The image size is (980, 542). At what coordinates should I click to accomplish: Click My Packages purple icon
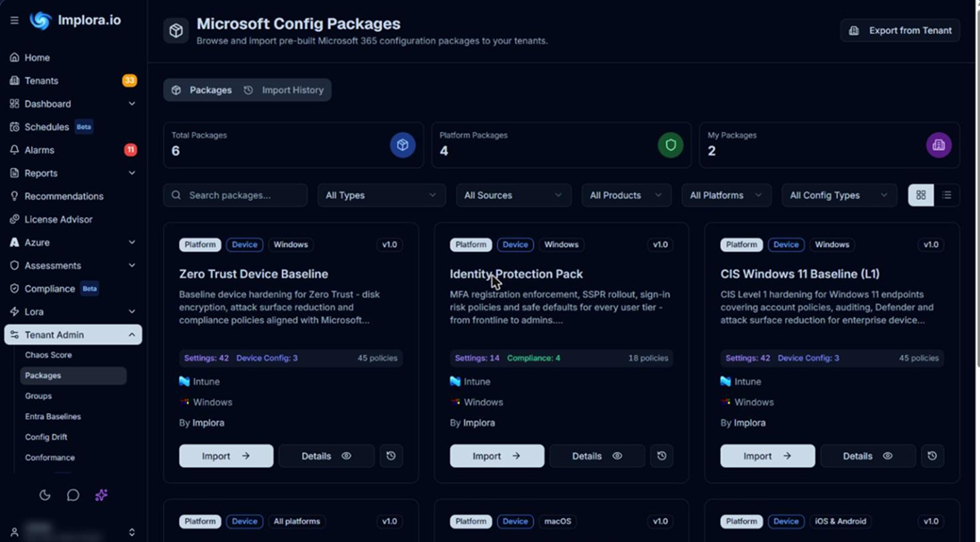coord(939,145)
